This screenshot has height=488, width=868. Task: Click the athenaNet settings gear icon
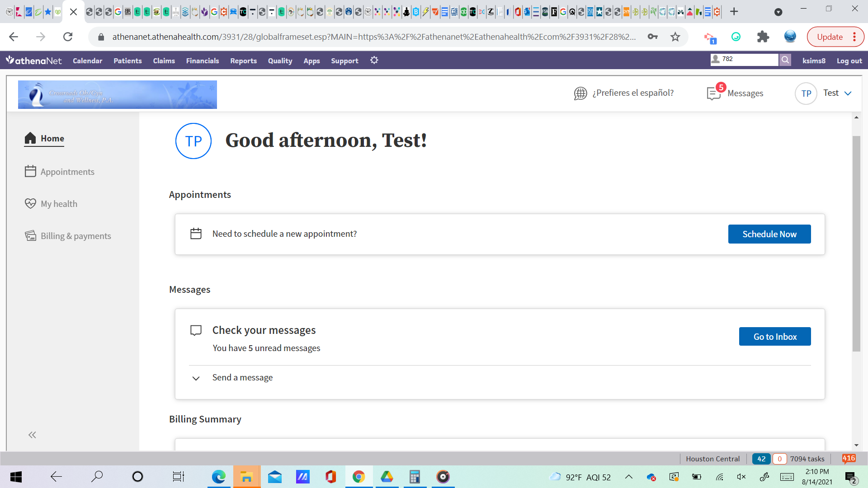[x=374, y=60]
